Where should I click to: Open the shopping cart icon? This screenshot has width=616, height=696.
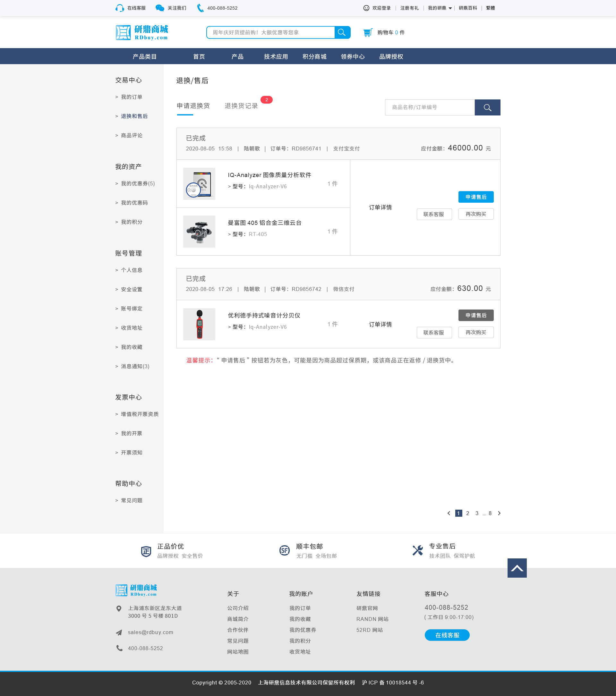click(368, 33)
